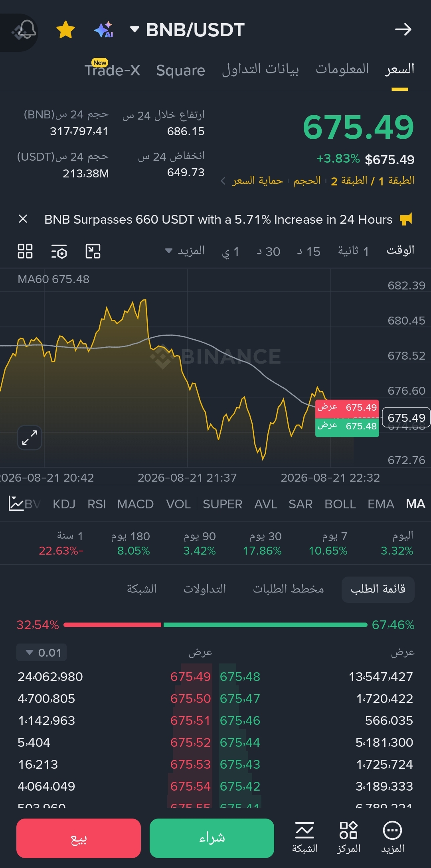Select the السعر tab
The image size is (431, 868).
click(x=400, y=69)
